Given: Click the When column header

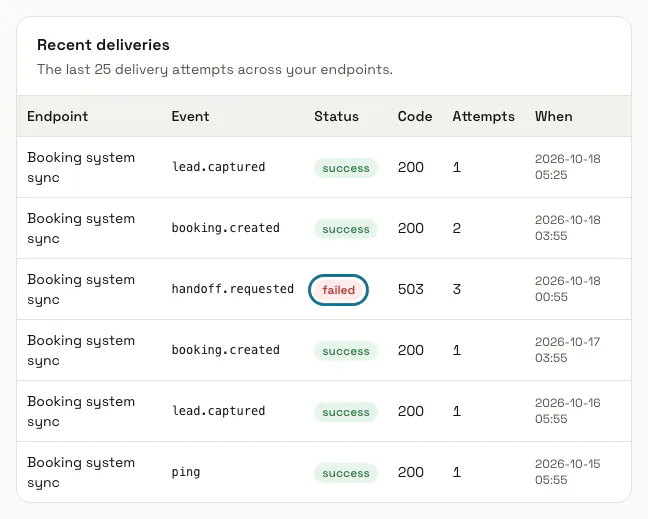Looking at the screenshot, I should point(554,117).
